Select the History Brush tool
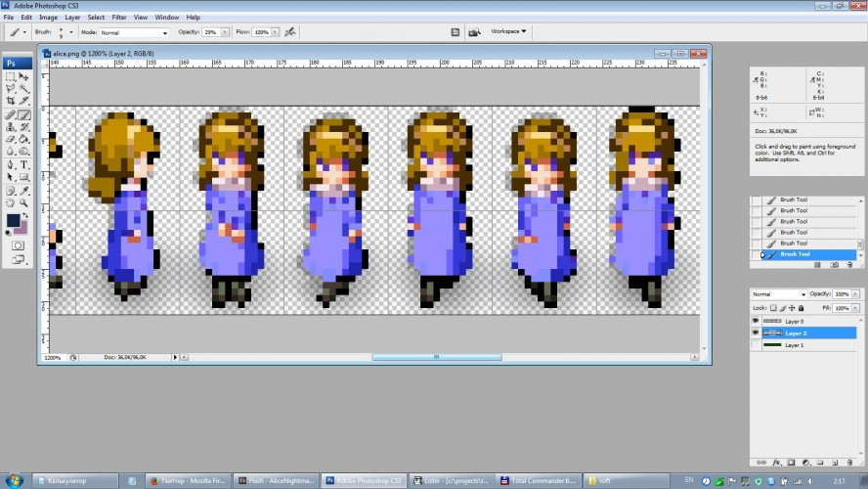The image size is (868, 489). pos(23,127)
